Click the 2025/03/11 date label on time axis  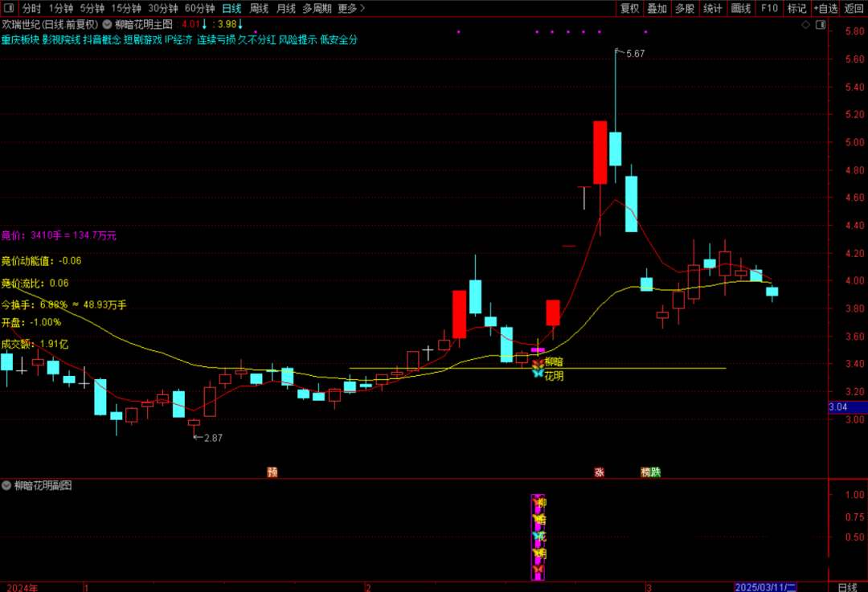pos(765,587)
